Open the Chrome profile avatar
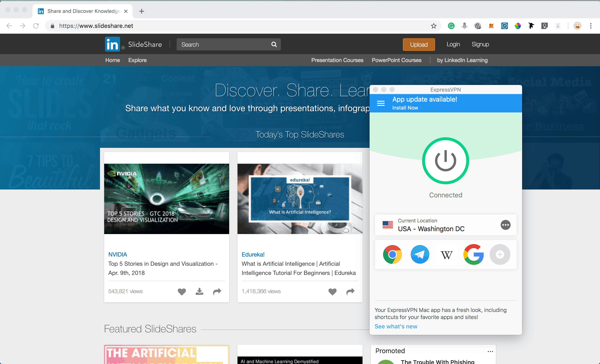This screenshot has height=364, width=600. 577,26
